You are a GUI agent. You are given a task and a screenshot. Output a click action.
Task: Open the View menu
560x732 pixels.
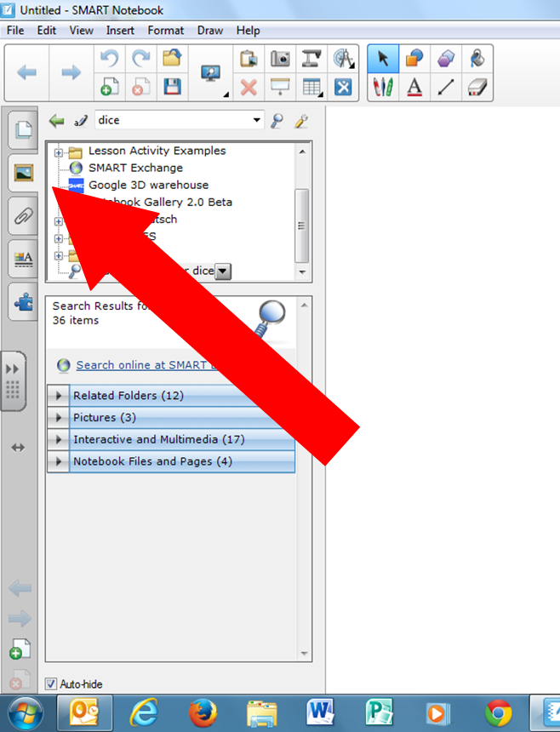(81, 31)
